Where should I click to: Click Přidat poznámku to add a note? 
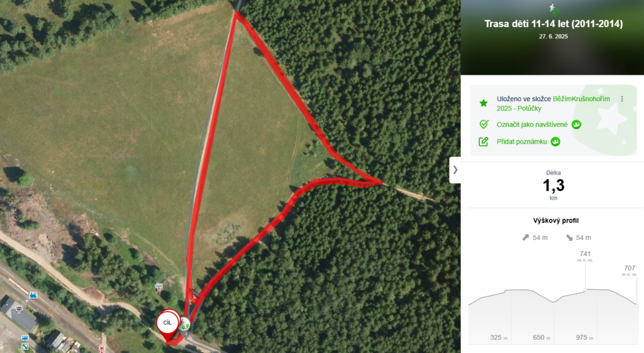coord(521,141)
